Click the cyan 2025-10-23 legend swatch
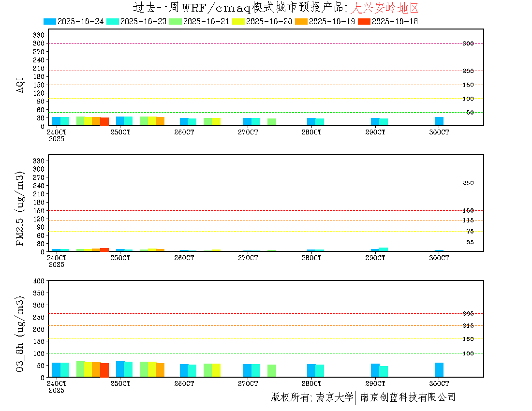Viewport: 532px width, 411px height. [x=113, y=21]
